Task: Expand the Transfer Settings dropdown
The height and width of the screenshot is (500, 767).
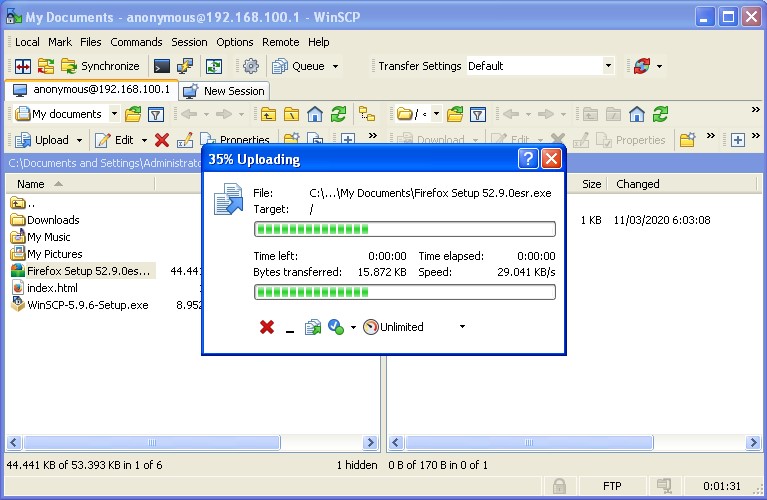Action: [607, 66]
